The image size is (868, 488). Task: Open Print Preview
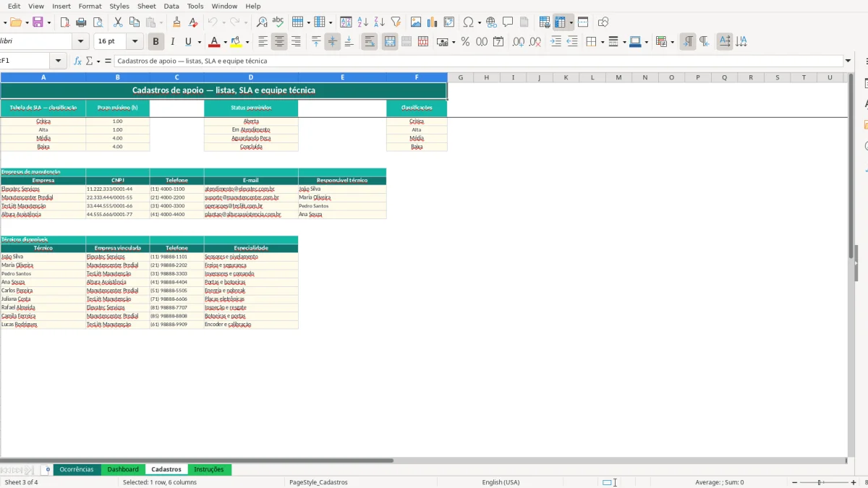[98, 22]
